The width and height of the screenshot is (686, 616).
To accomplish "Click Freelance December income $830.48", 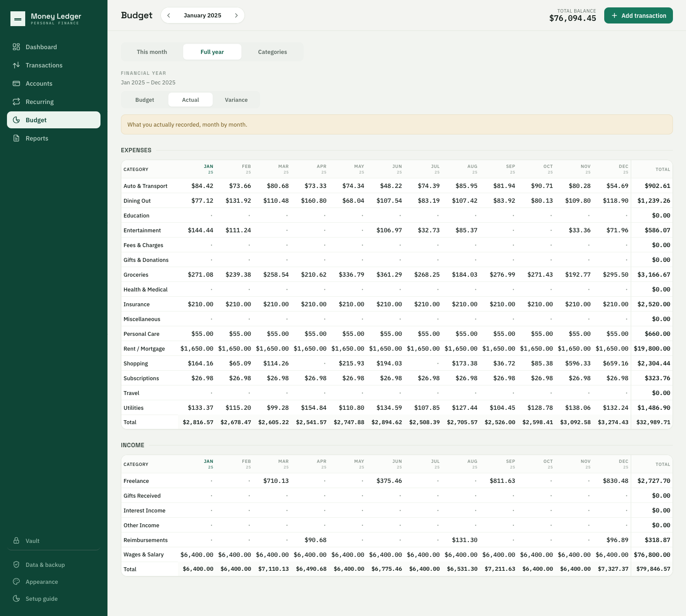I will pyautogui.click(x=616, y=481).
